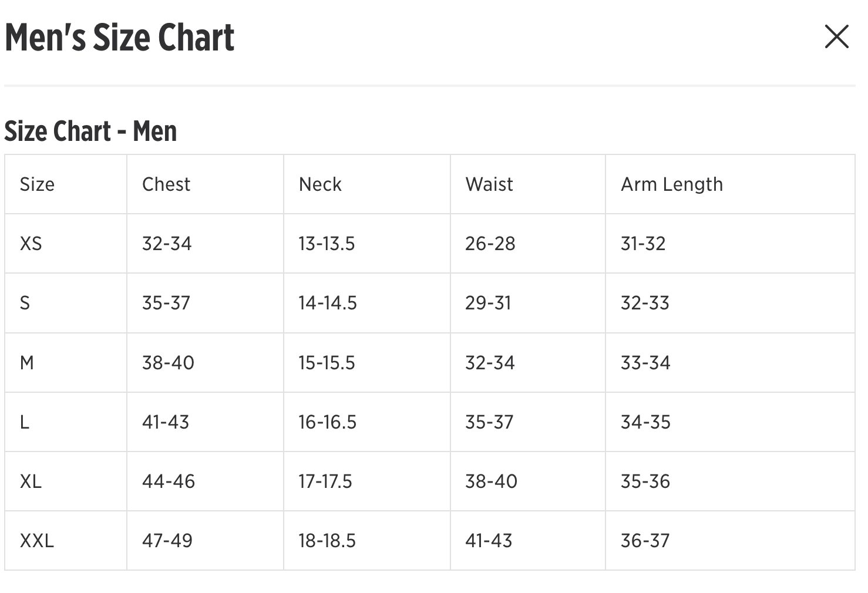868x593 pixels.
Task: Click the Size column header
Action: [37, 184]
